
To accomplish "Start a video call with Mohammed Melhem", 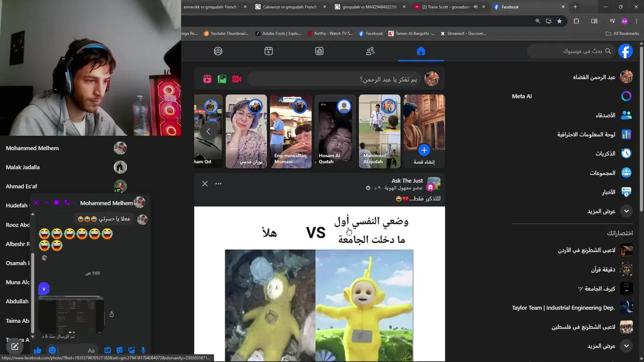I will tap(57, 203).
